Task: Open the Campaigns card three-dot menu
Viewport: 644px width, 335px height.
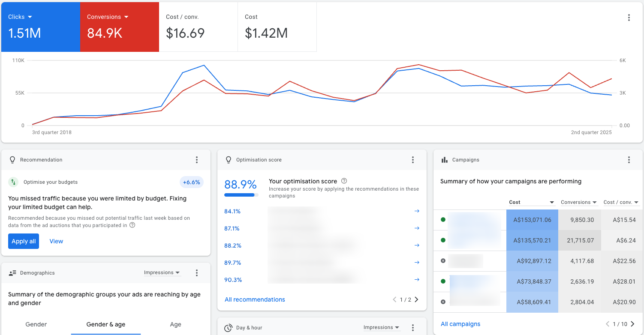Action: [629, 160]
